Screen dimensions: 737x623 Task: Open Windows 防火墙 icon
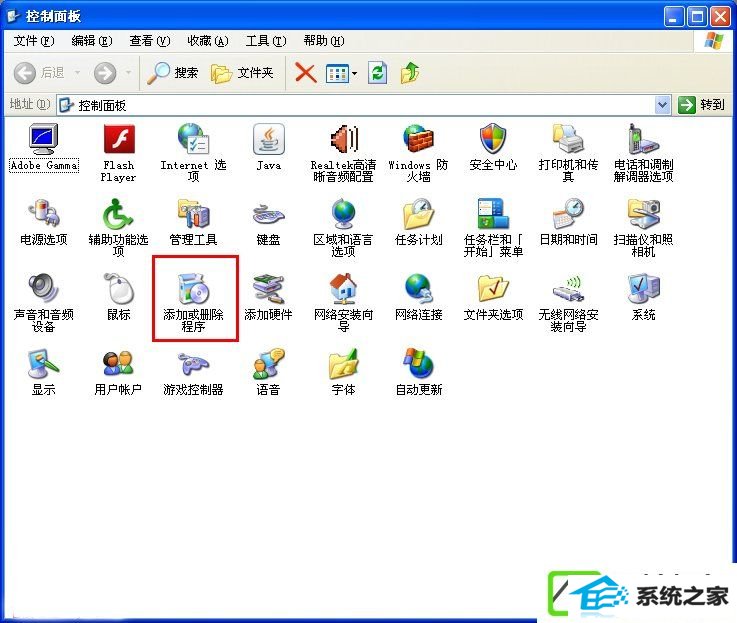(418, 139)
